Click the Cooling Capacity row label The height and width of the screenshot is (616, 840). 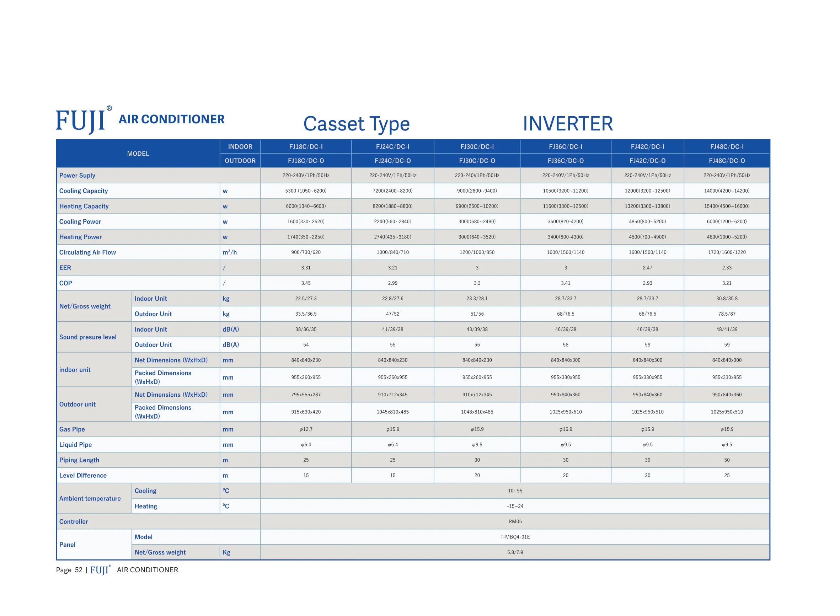84,191
